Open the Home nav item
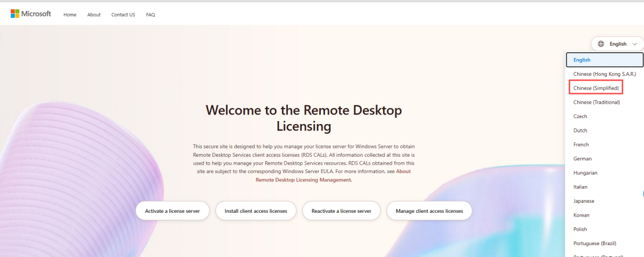The width and height of the screenshot is (644, 257). click(x=70, y=15)
